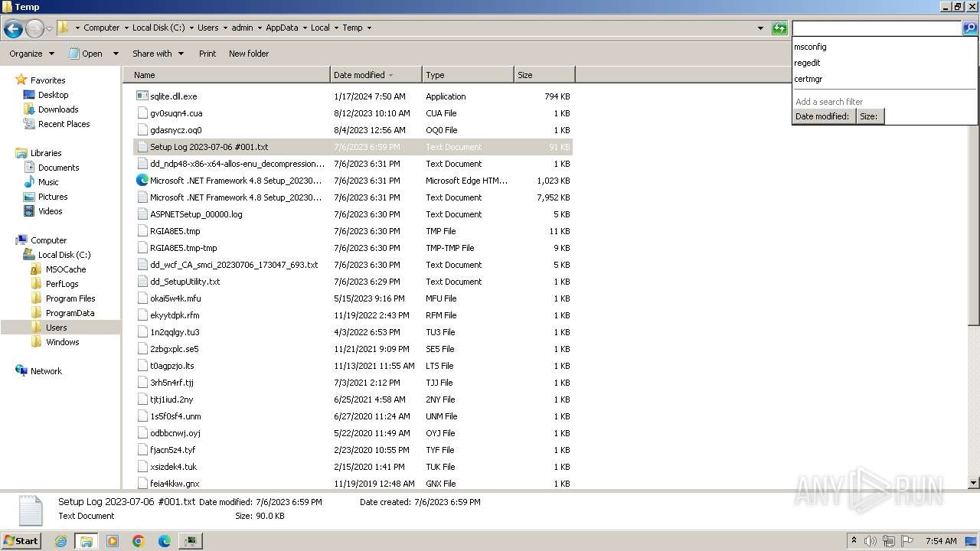Select the file dd_SetupUtility.txt
The image size is (980, 551).
185,282
